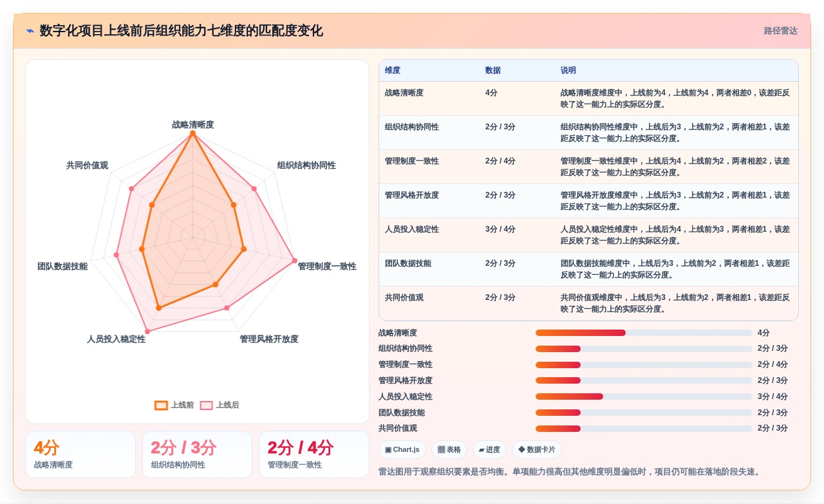This screenshot has width=824, height=504.
Task: Click the 组织结构协同性 radar axis label
Action: tap(306, 165)
